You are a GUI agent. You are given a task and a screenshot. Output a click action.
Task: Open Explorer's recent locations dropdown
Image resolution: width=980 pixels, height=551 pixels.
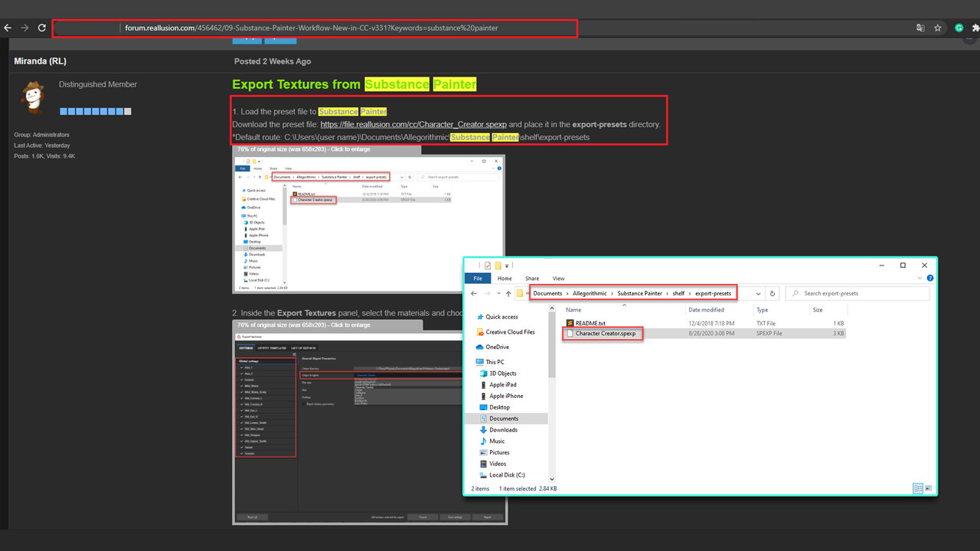tap(499, 293)
